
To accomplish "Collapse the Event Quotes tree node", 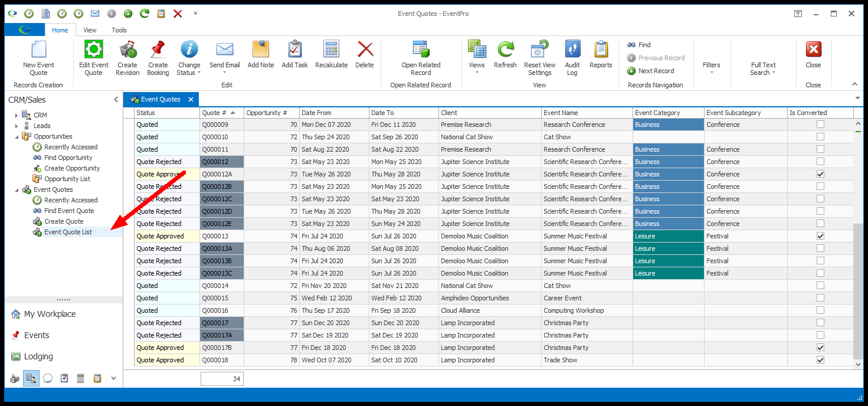I will click(x=17, y=189).
